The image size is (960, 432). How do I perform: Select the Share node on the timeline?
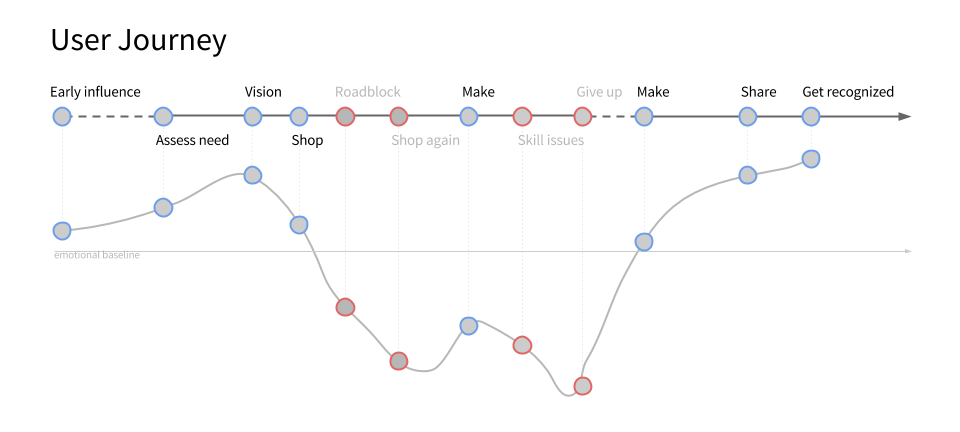pos(748,116)
